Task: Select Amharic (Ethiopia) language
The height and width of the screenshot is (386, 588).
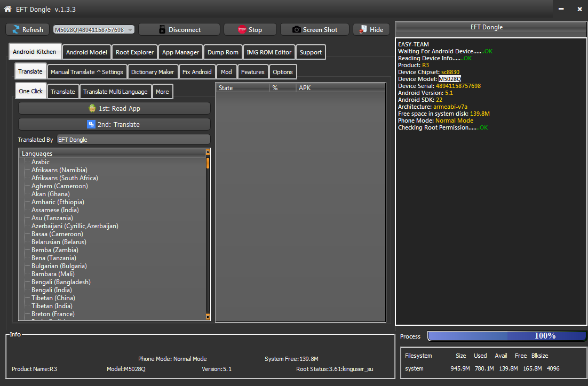Action: tap(58, 202)
